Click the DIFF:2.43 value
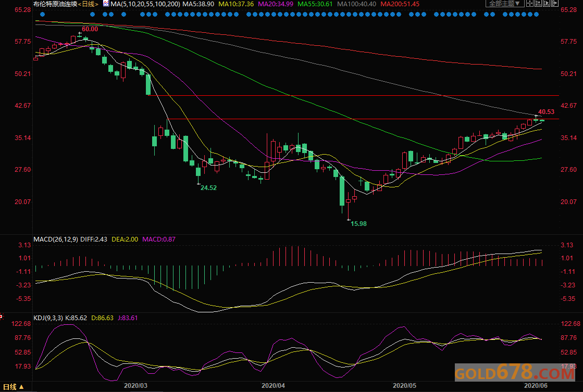 (94, 239)
